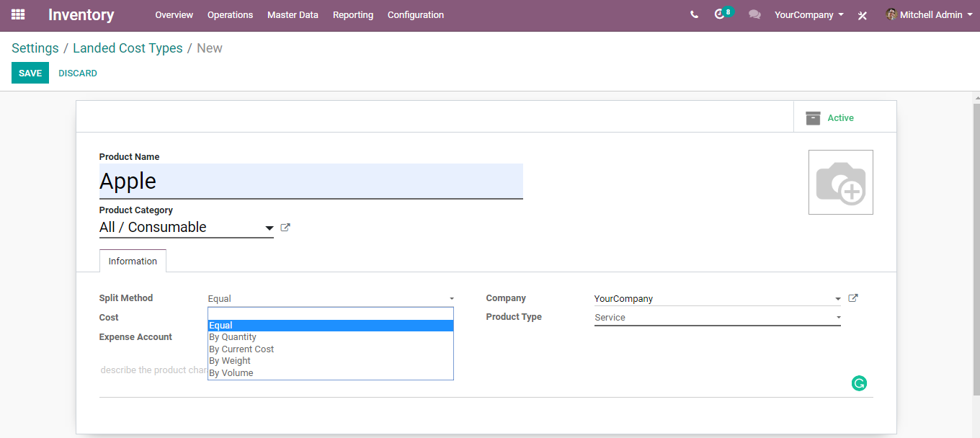Click the archive box icon beside Active

(x=813, y=118)
